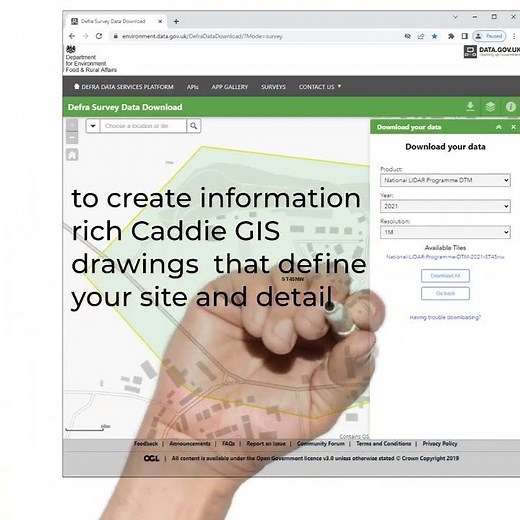520x520 pixels.
Task: Click the browser forward arrow
Action: click(85, 36)
